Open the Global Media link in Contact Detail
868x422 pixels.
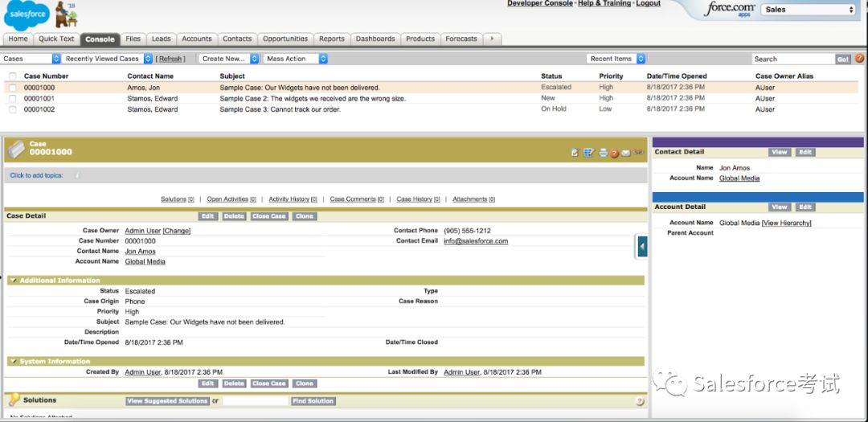pyautogui.click(x=739, y=178)
